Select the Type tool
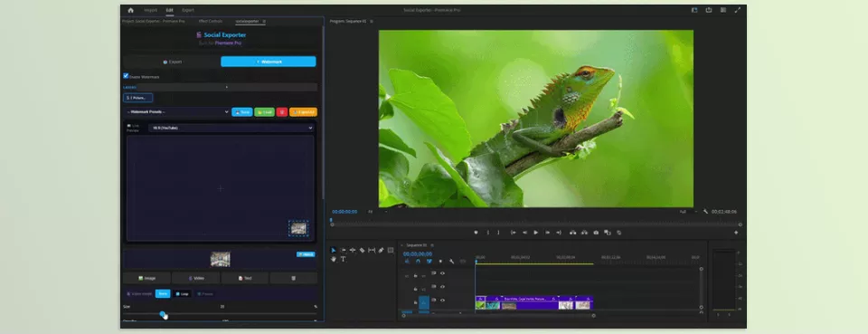 (x=344, y=259)
